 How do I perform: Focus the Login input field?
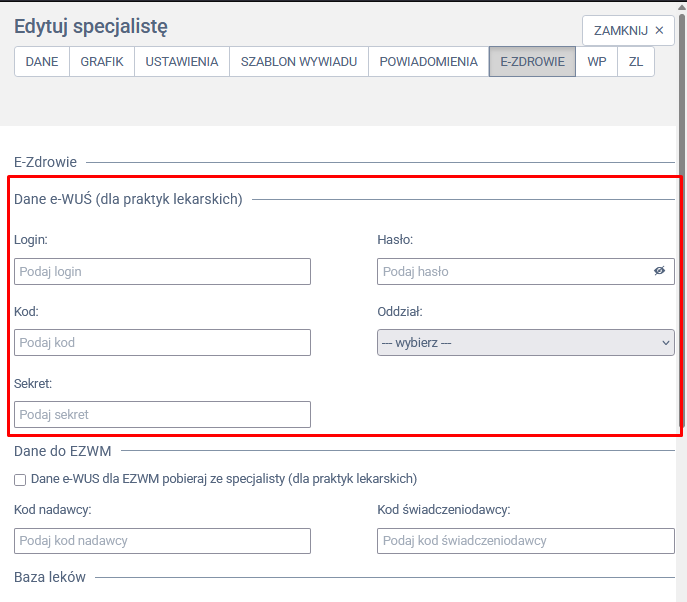pyautogui.click(x=162, y=271)
